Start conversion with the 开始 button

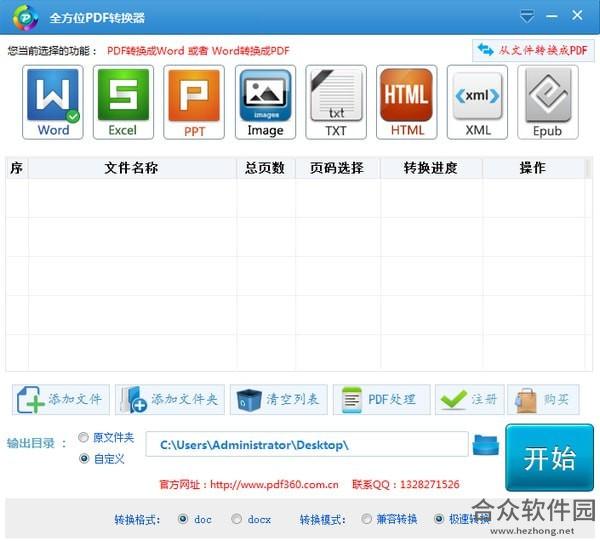click(549, 458)
